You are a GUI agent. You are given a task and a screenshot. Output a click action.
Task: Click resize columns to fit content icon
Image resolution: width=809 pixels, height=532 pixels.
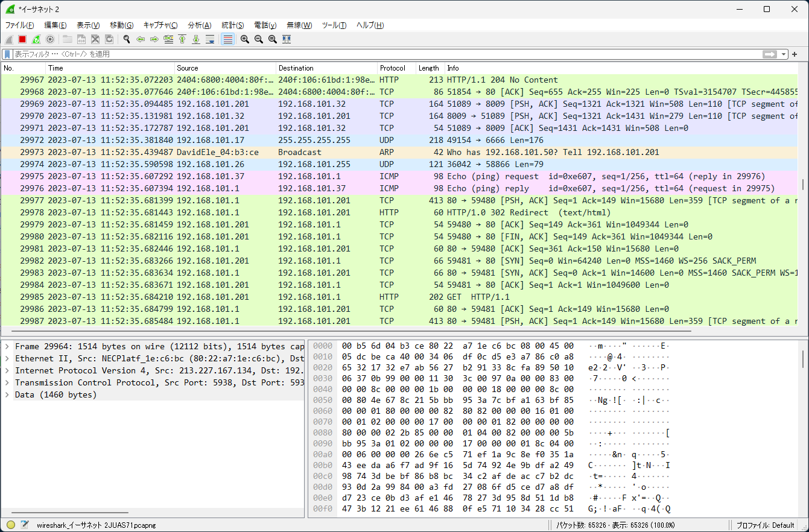coord(287,39)
